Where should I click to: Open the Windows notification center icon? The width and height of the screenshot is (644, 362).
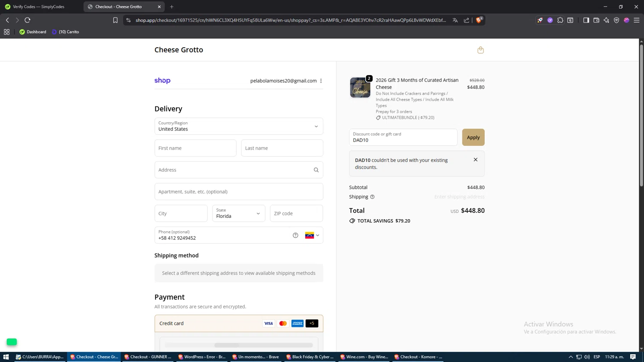click(x=633, y=357)
